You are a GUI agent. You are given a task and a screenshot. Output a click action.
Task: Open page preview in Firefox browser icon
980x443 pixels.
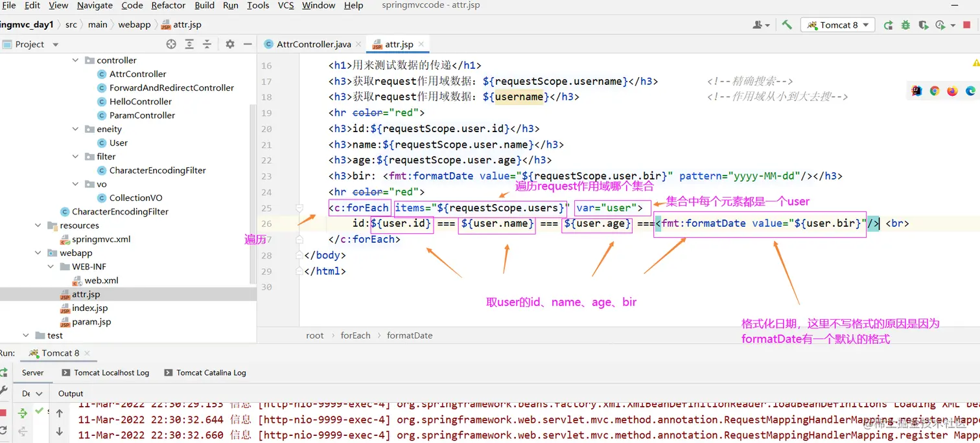pyautogui.click(x=952, y=91)
